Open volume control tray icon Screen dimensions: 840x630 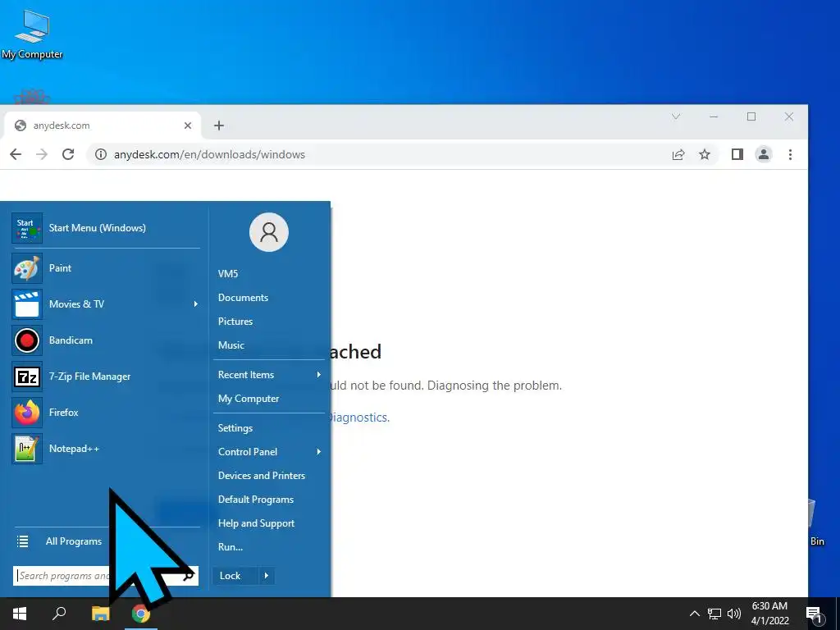point(734,614)
